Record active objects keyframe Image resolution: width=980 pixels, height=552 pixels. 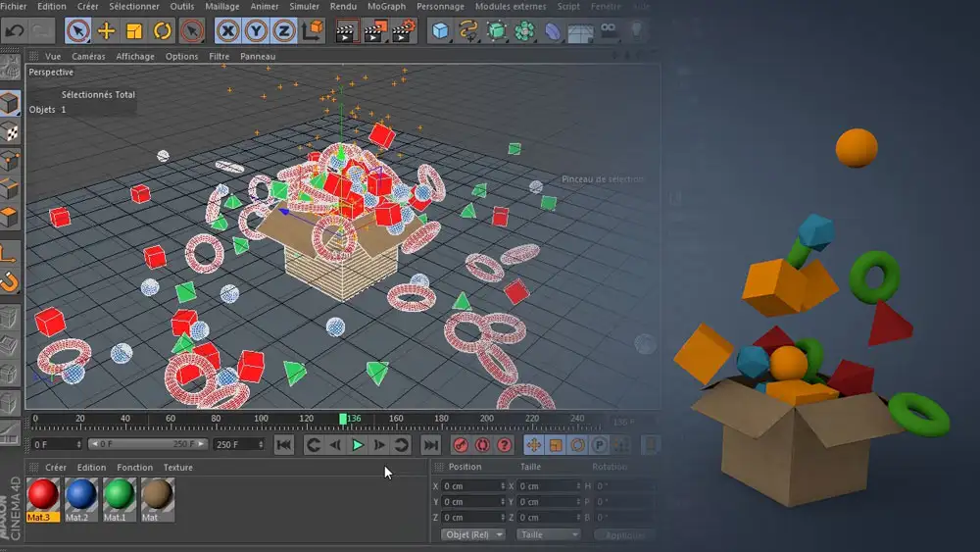pyautogui.click(x=461, y=445)
